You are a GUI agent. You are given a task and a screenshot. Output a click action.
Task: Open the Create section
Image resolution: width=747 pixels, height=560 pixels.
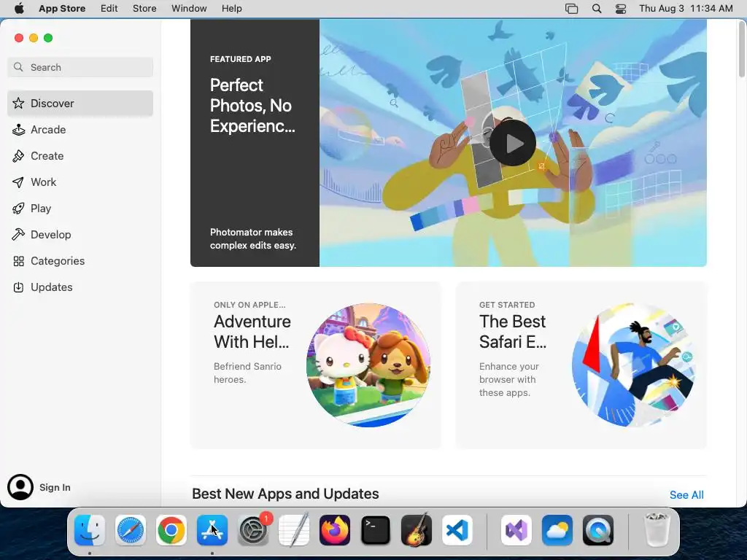pos(80,156)
